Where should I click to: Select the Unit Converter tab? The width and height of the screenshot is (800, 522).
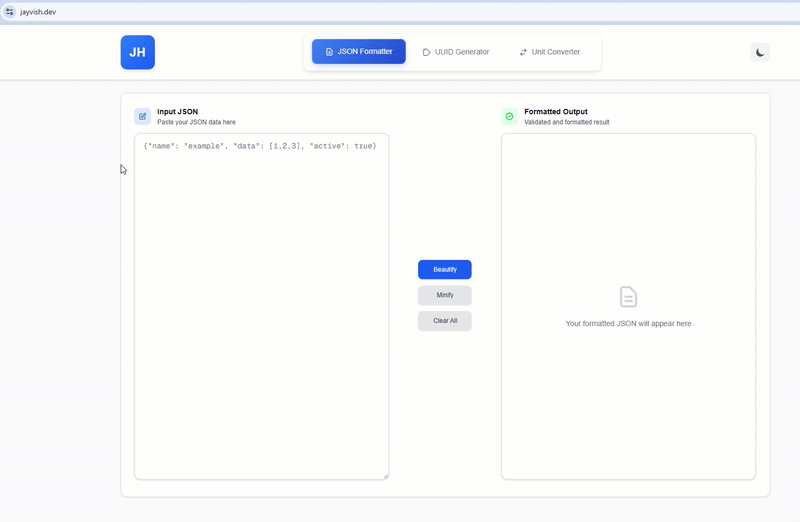click(549, 52)
